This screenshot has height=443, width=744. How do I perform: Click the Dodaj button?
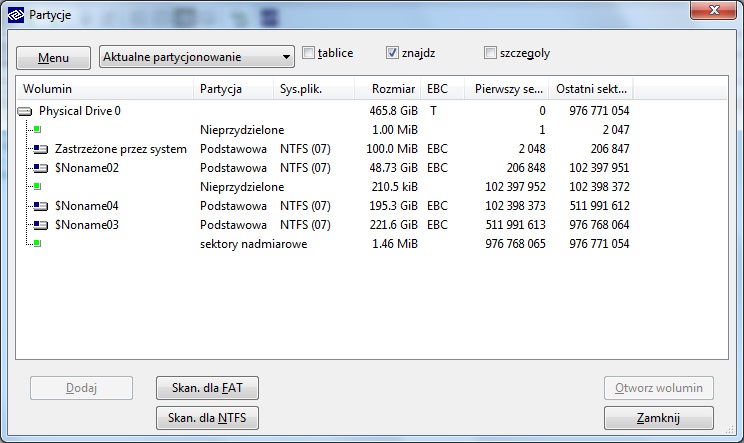click(81, 388)
